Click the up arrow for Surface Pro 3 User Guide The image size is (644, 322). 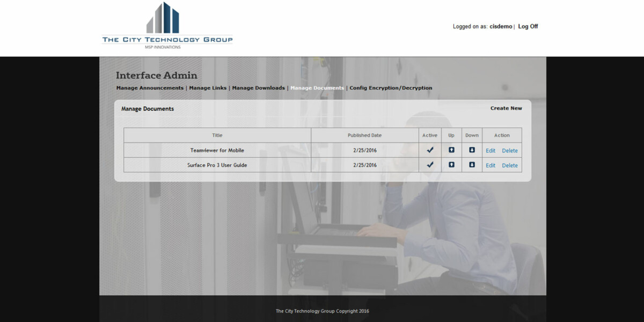(451, 165)
